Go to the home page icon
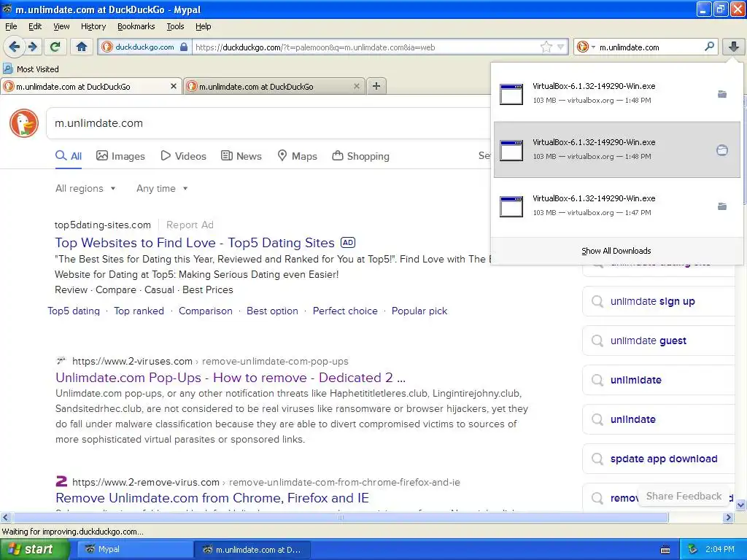Image resolution: width=747 pixels, height=560 pixels. (x=82, y=47)
